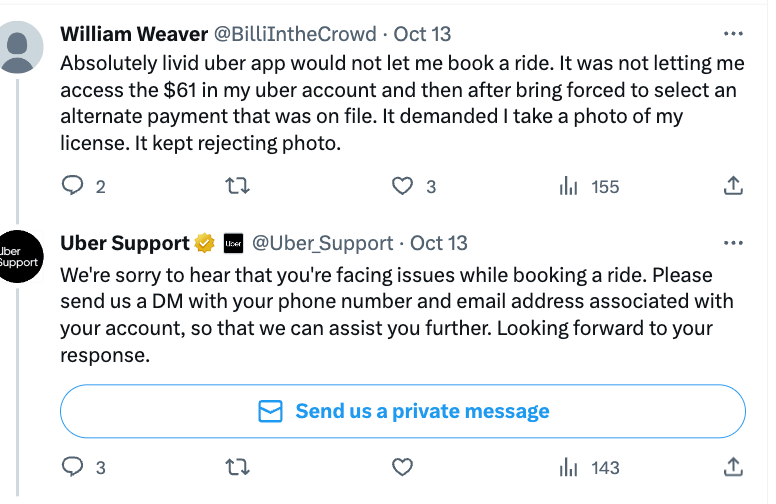Click Send us a private message button
The height and width of the screenshot is (504, 776).
pyautogui.click(x=403, y=411)
